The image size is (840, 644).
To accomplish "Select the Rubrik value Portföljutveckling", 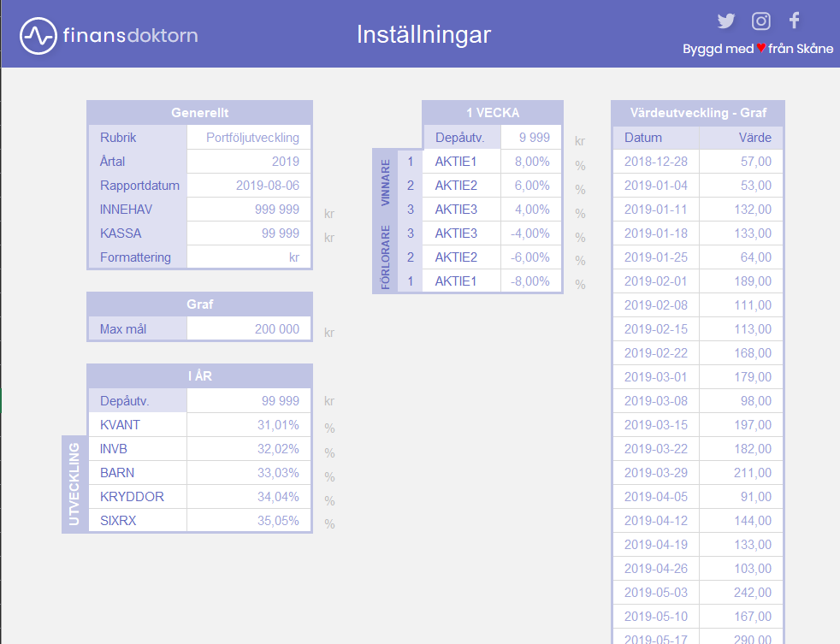I will click(249, 137).
